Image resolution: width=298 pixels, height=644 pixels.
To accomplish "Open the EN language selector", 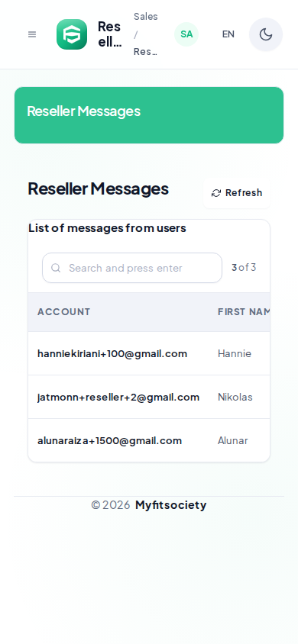I will [228, 34].
